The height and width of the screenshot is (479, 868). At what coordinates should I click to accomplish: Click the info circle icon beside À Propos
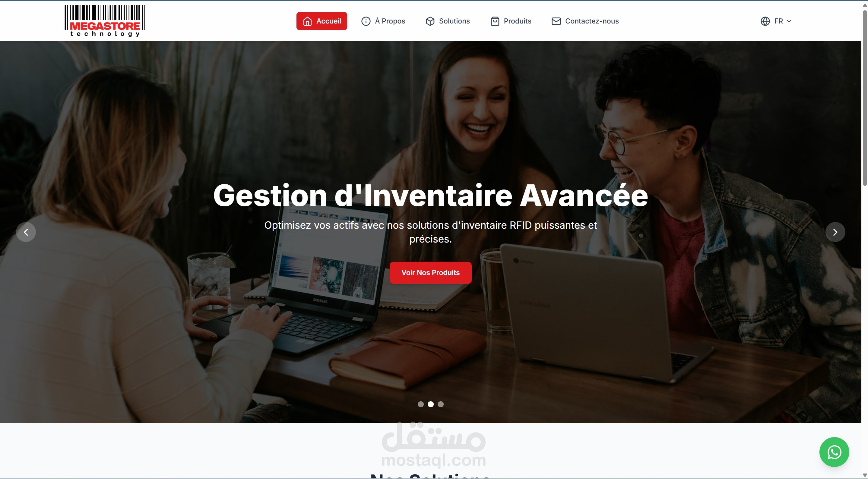click(x=366, y=21)
